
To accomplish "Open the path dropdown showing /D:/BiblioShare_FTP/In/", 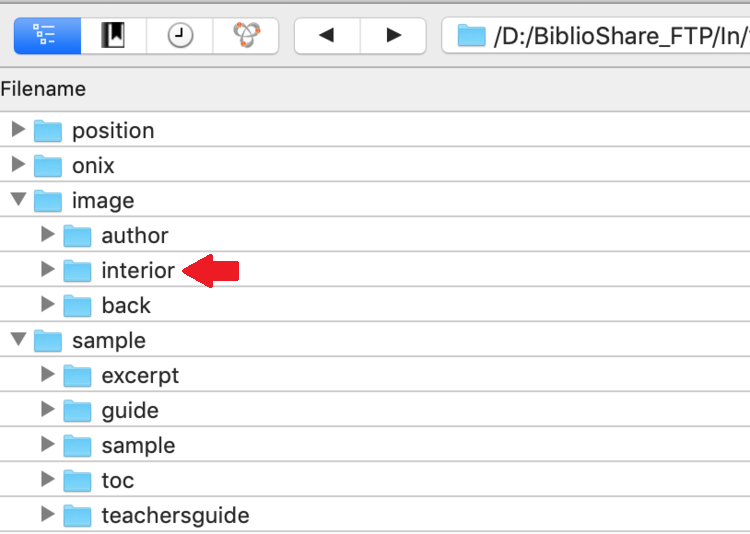I will (596, 36).
